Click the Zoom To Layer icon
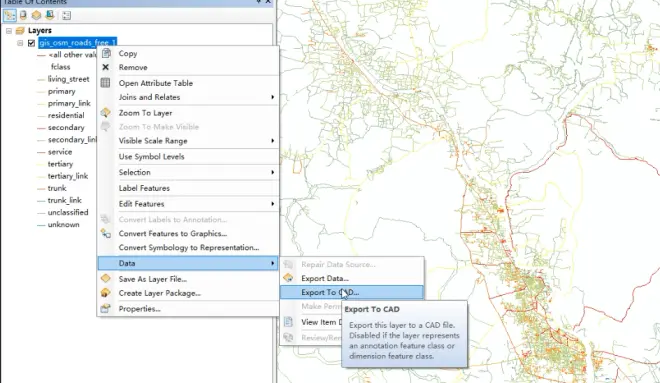The height and width of the screenshot is (383, 660). click(x=105, y=112)
